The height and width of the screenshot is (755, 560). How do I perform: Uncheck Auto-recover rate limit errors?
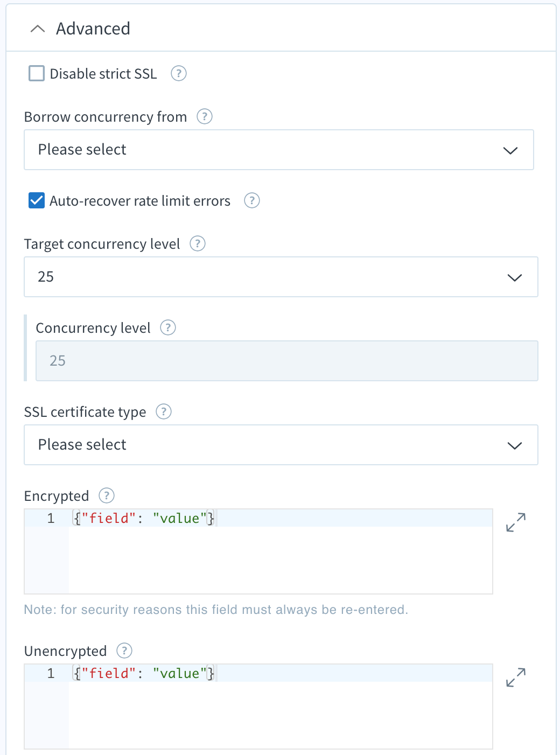[37, 200]
